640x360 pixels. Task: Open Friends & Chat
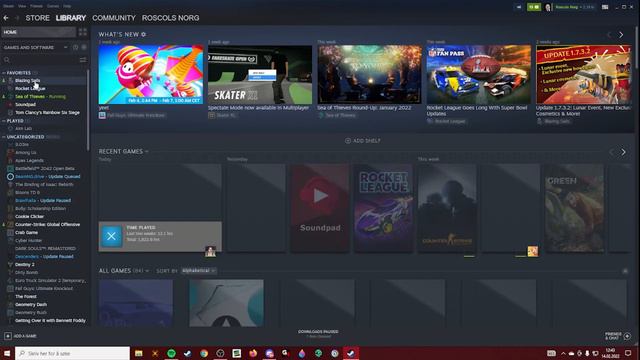[x=618, y=336]
